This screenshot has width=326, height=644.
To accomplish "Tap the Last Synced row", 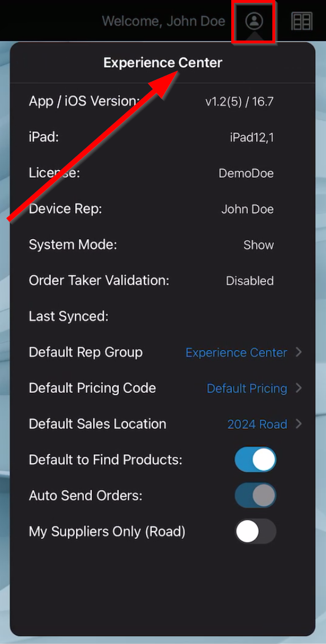I will [x=163, y=317].
